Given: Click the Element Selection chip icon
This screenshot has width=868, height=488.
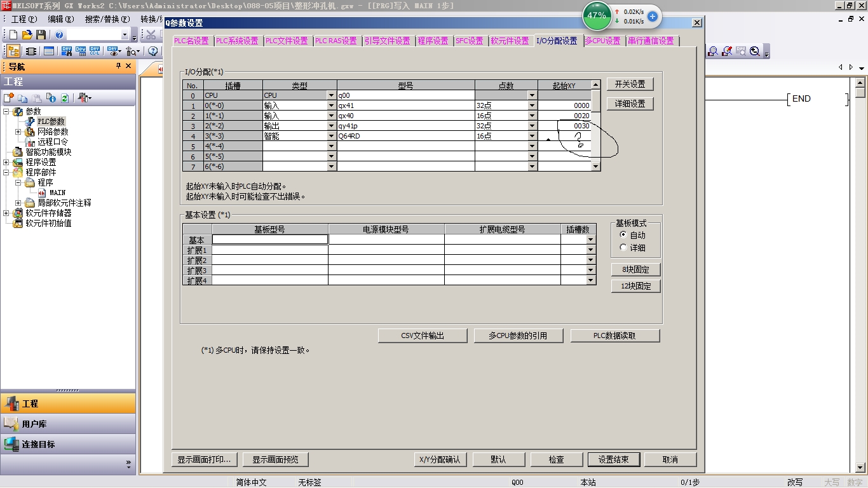Looking at the screenshot, I should coord(31,51).
